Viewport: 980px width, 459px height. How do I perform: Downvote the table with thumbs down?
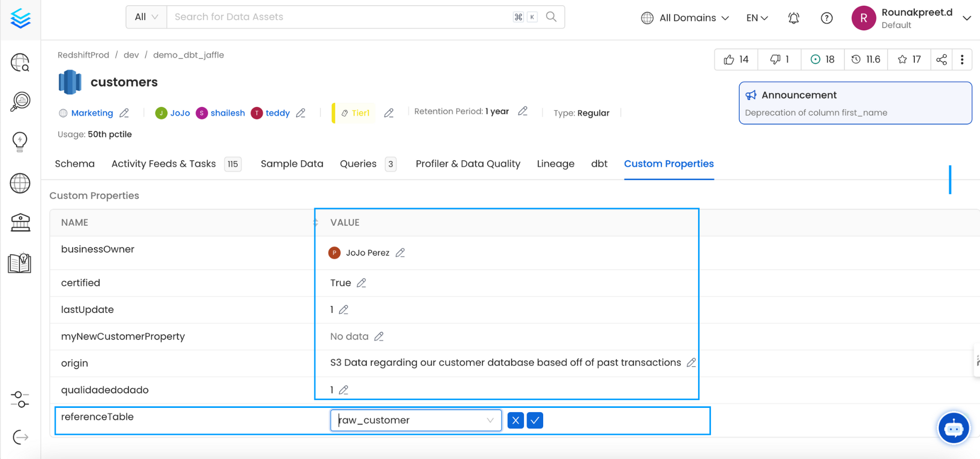click(x=779, y=59)
